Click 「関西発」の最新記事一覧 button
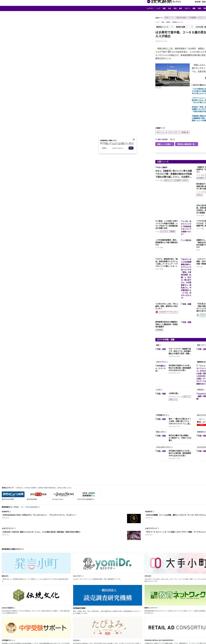 pos(186,144)
